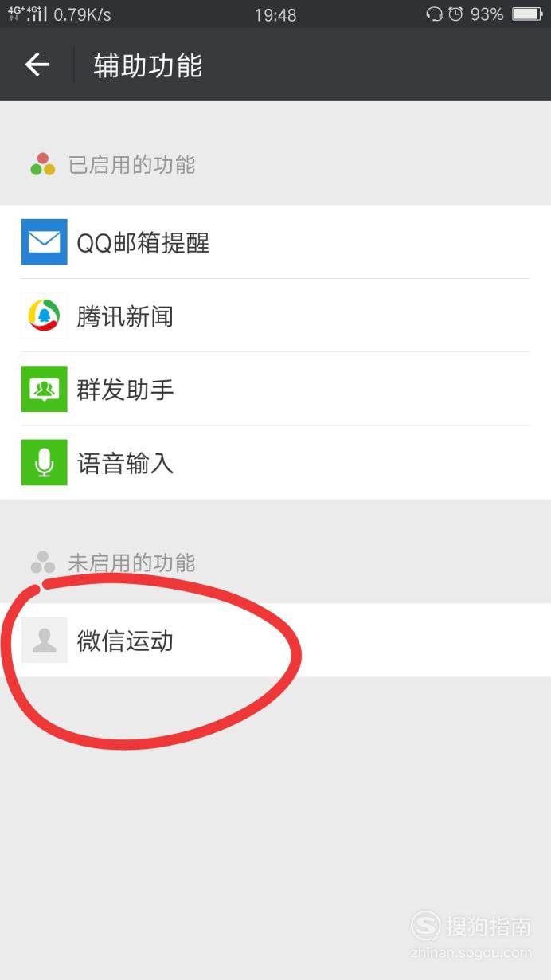
Task: Tap the 19:48 clock in status bar
Action: [x=275, y=14]
